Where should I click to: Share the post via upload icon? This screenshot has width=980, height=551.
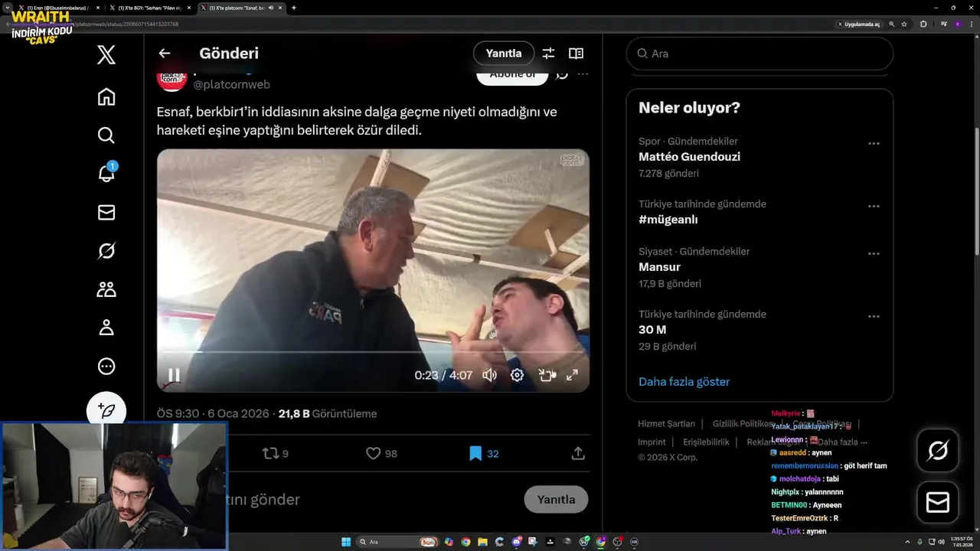point(578,454)
